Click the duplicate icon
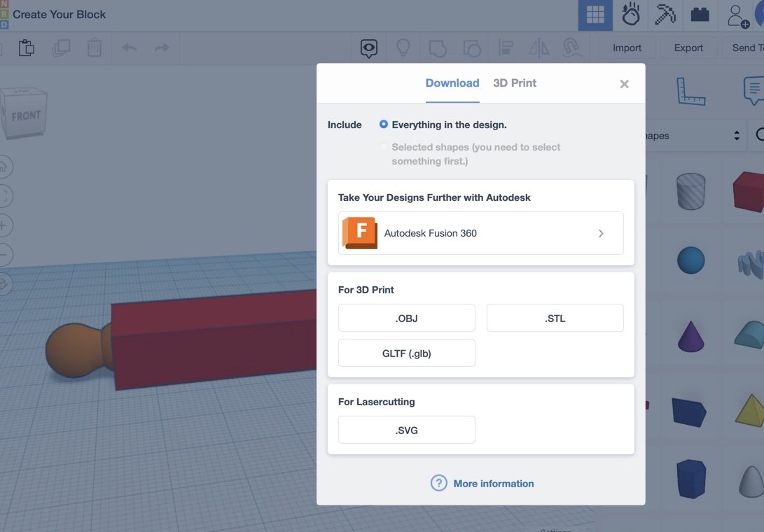 click(x=61, y=48)
